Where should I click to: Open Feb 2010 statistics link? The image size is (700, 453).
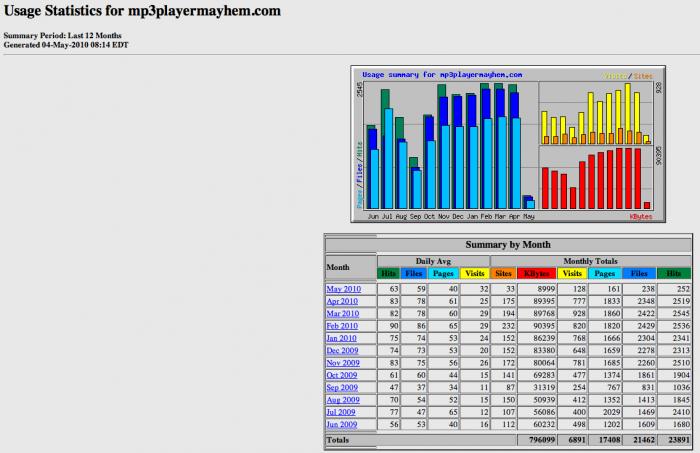342,326
